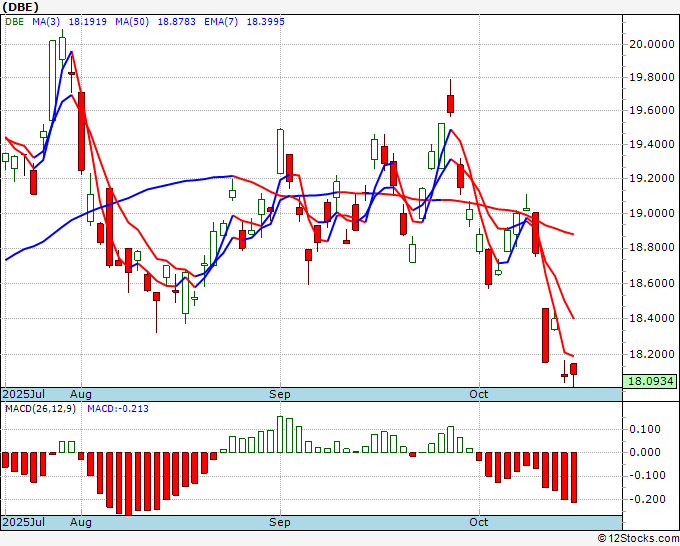
Task: Click the tallest green MACD bar at Sep
Action: (x=280, y=435)
